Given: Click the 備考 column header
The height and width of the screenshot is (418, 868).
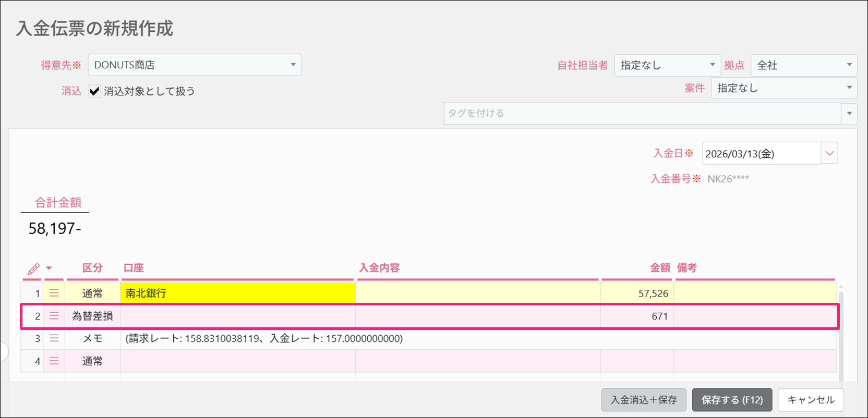Looking at the screenshot, I should pos(686,268).
